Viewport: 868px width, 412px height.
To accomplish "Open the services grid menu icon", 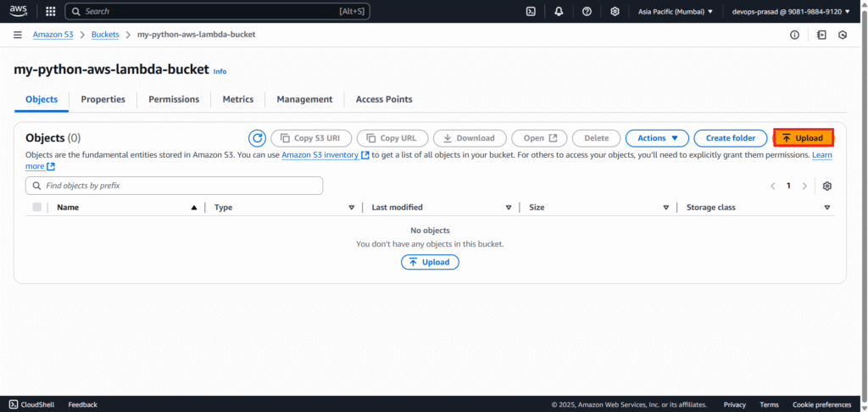I will [50, 11].
